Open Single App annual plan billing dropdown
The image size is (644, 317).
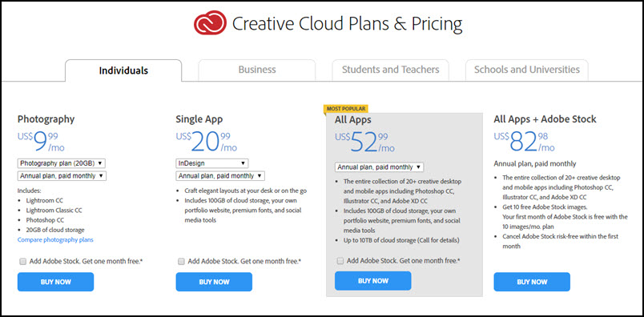coord(220,176)
